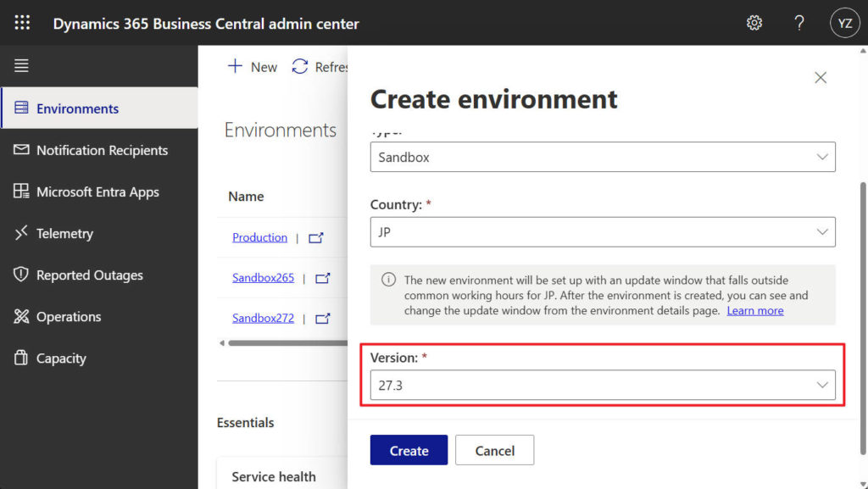Image resolution: width=868 pixels, height=489 pixels.
Task: Open Sandbox272 external link icon
Action: pos(322,319)
